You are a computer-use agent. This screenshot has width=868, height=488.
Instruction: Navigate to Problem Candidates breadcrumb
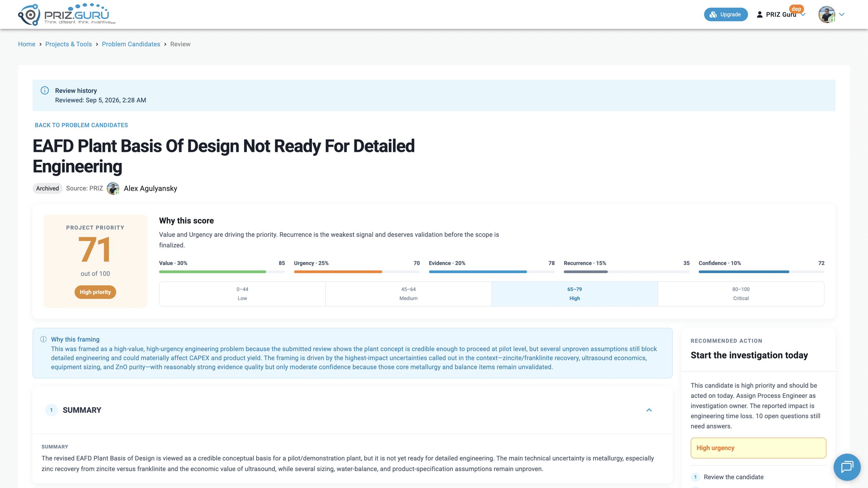point(131,44)
